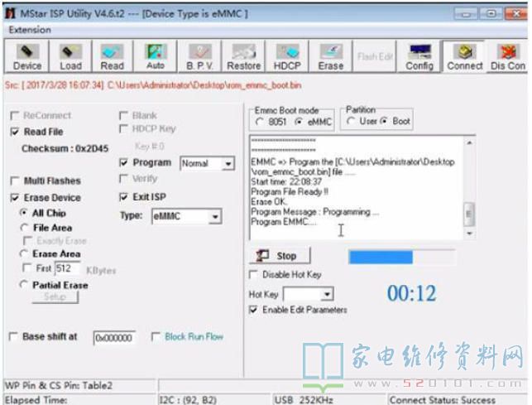This screenshot has height=405, width=532.
Task: Click the First 512 KBytes input field
Action: tap(67, 268)
